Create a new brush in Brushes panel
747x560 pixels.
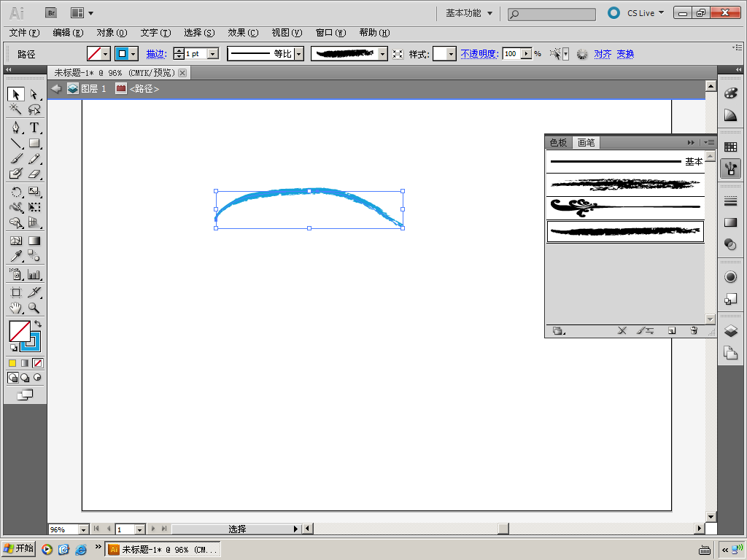(672, 330)
